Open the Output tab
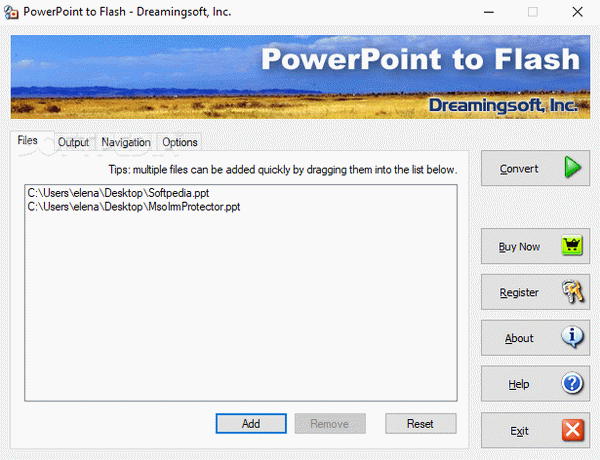 [x=73, y=142]
